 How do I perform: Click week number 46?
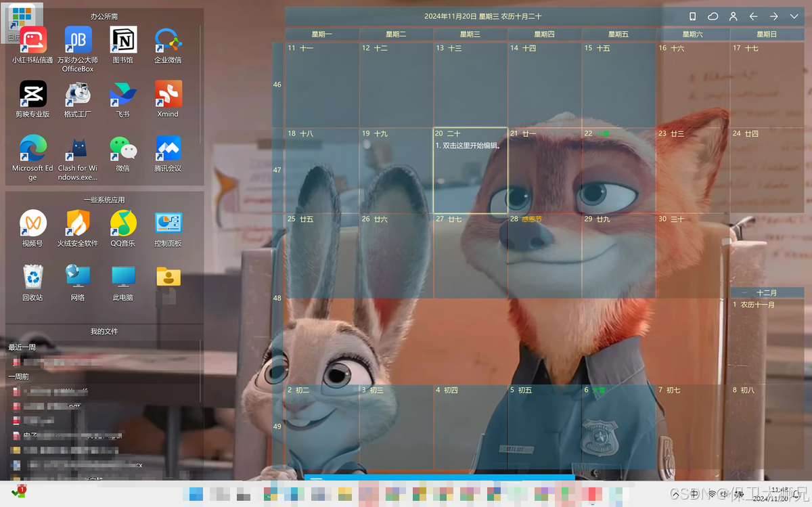[277, 85]
